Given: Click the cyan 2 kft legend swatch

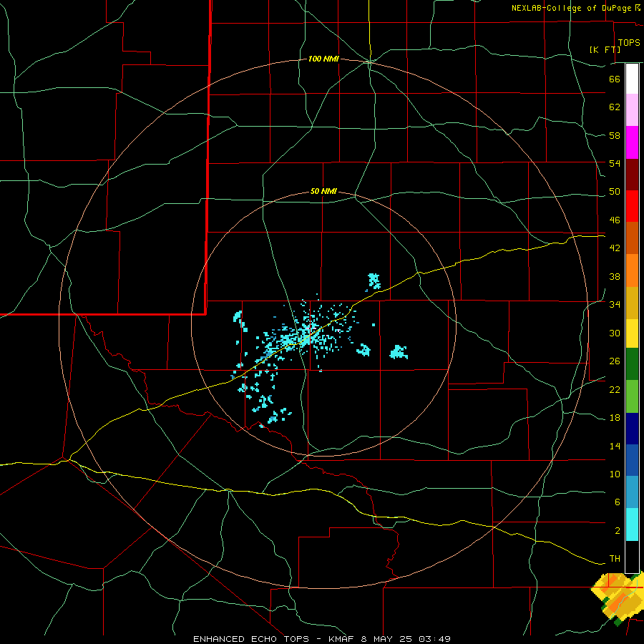Looking at the screenshot, I should [632, 525].
